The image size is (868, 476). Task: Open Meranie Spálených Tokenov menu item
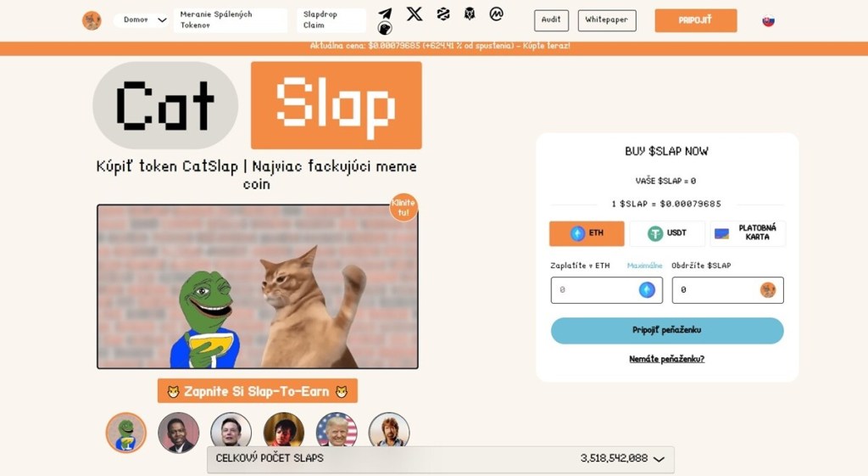coord(231,20)
